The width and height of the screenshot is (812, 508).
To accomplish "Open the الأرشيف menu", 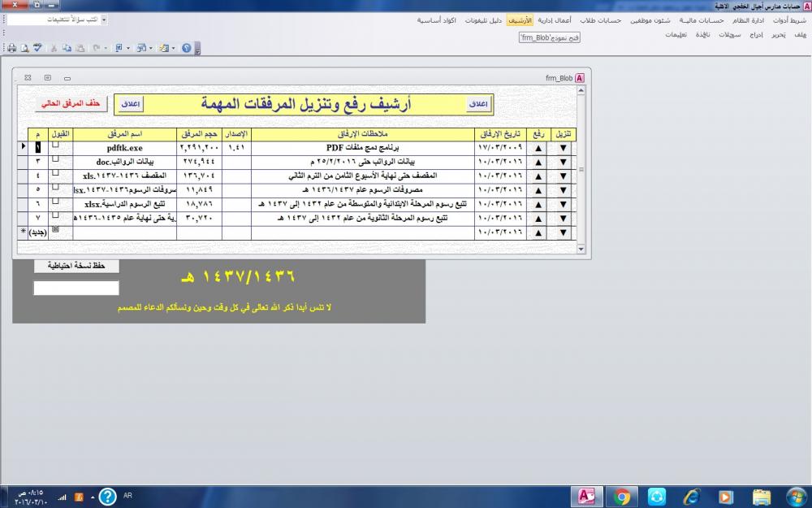I will (518, 20).
